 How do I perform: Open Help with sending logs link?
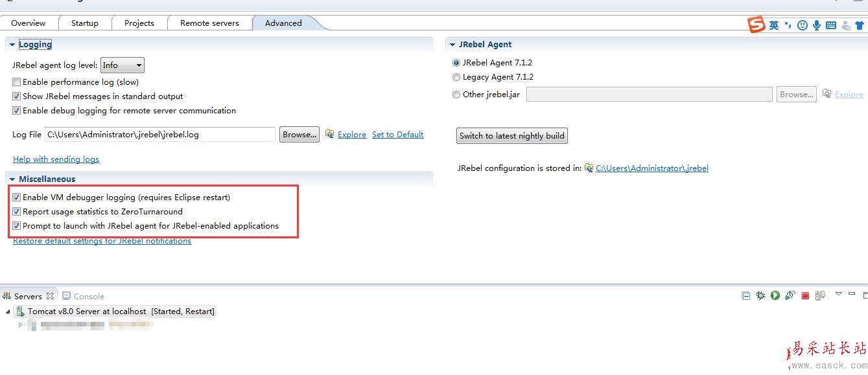tap(56, 159)
